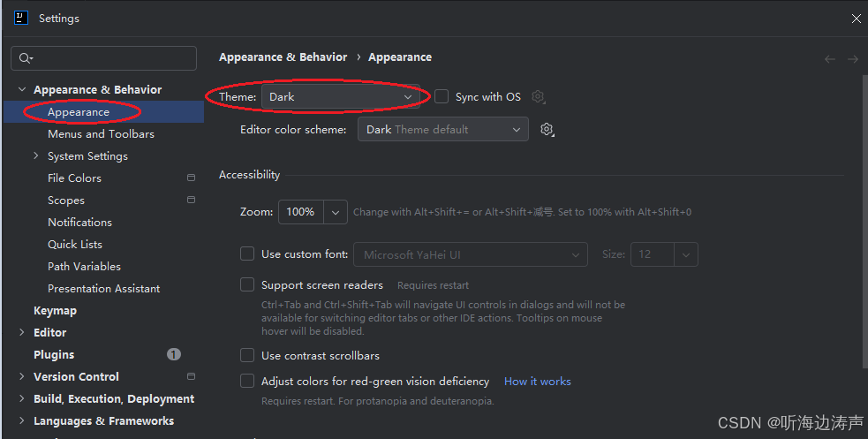Click the Zoom 100% value field
Image resolution: width=868 pixels, height=439 pixels.
301,212
